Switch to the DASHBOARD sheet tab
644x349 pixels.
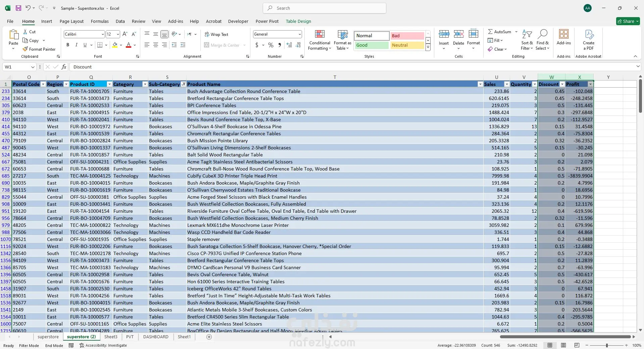point(156,337)
